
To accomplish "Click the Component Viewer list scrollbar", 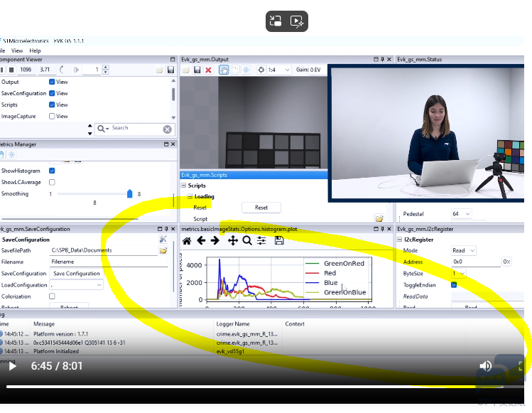I will (x=173, y=95).
